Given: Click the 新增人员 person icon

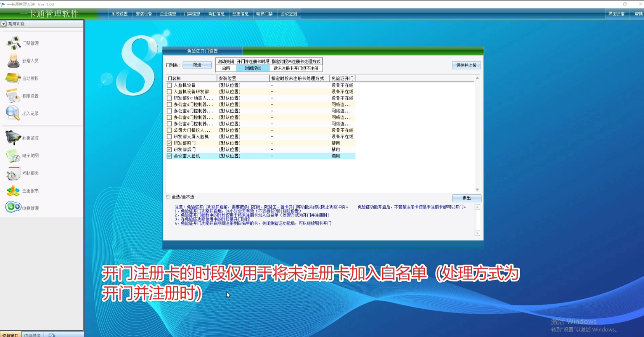Looking at the screenshot, I should pos(14,61).
